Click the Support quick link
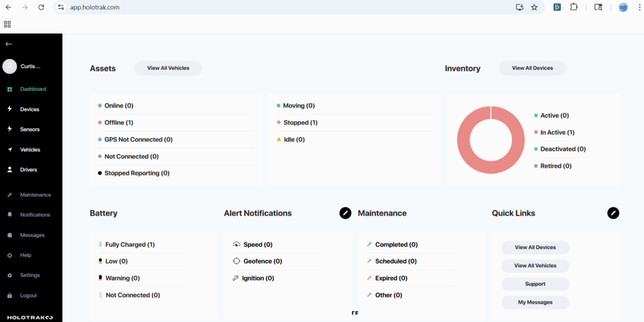 click(x=535, y=284)
